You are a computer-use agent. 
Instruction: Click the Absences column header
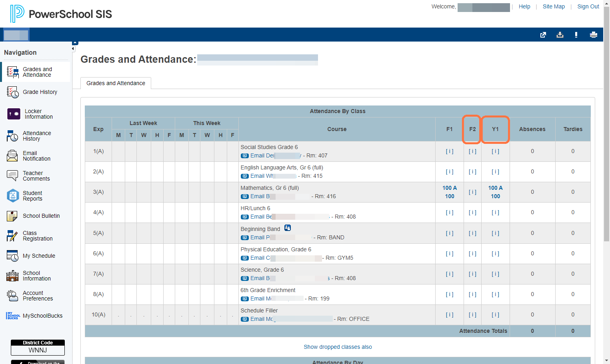(x=532, y=129)
